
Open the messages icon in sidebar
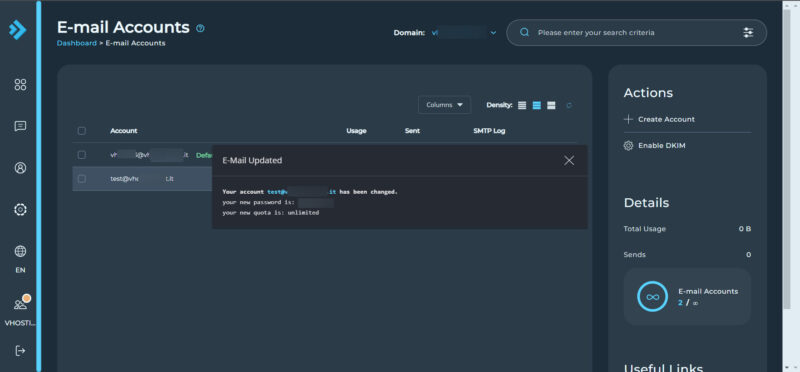pyautogui.click(x=20, y=126)
